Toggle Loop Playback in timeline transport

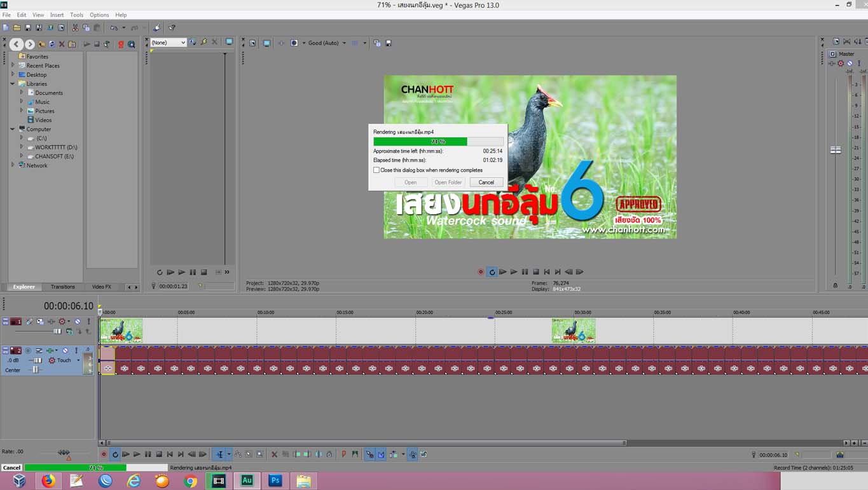tap(115, 454)
